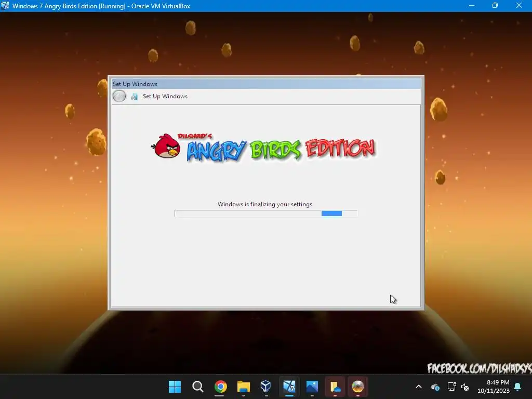Screen dimensions: 532x399
Task: Click the VirtualBox window title bar icon
Action: (5, 6)
